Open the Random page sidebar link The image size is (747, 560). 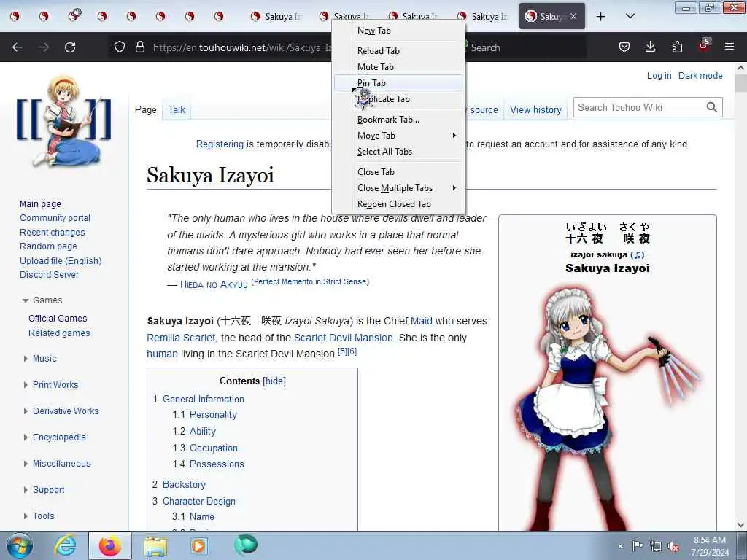[x=48, y=246]
